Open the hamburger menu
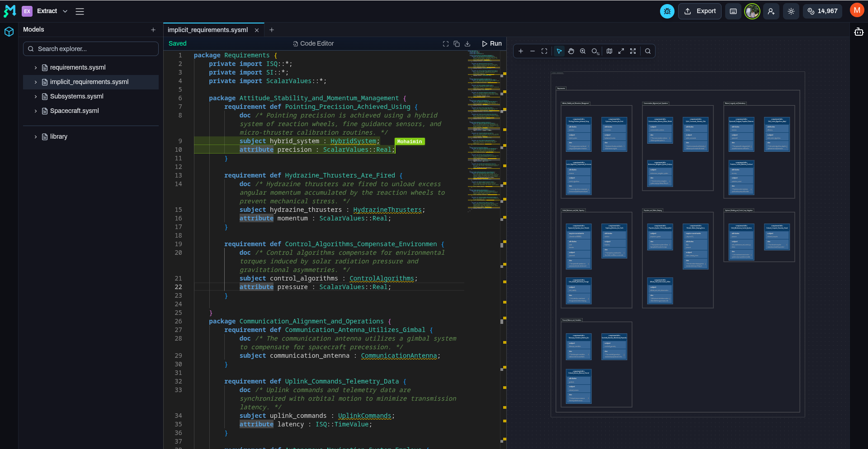 tap(80, 11)
